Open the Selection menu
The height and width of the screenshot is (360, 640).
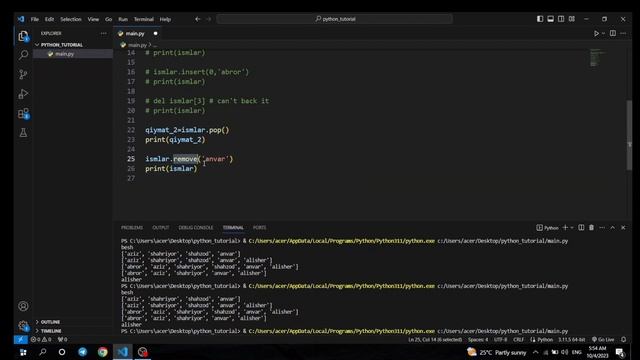click(x=71, y=19)
